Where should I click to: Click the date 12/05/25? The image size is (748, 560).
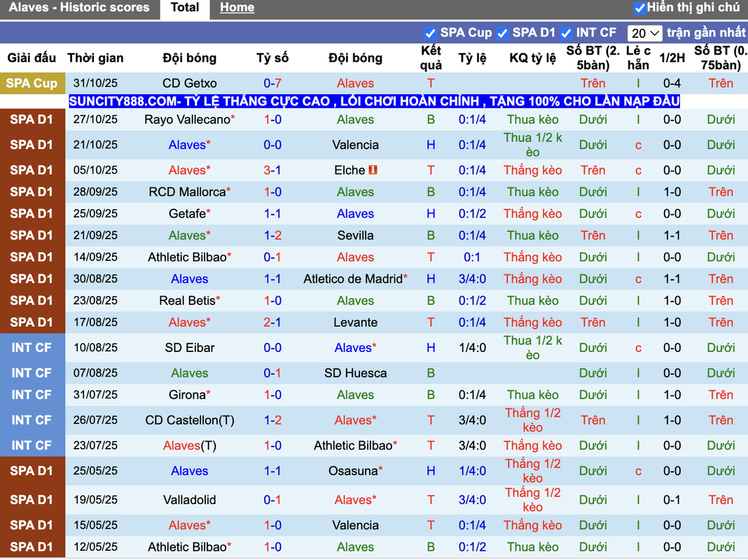click(x=95, y=547)
